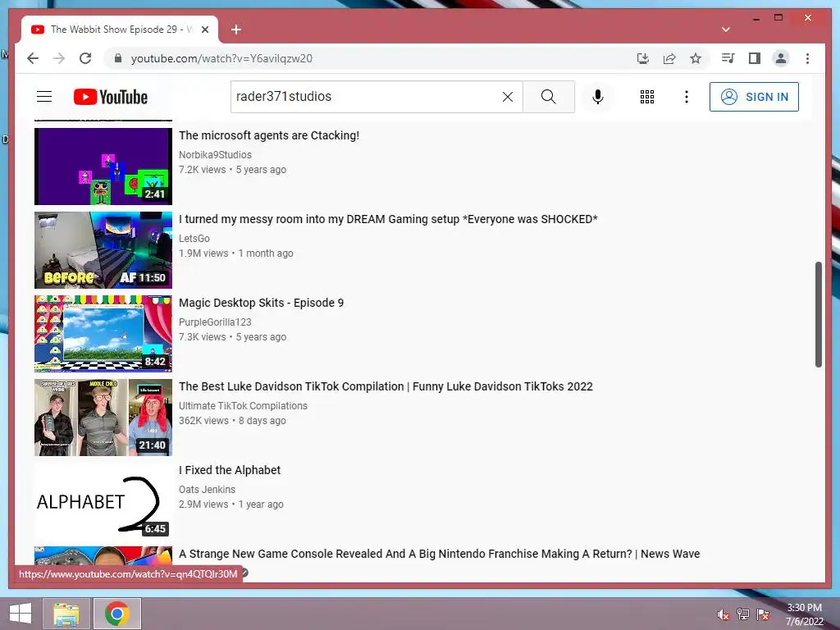
Task: Open File Explorer from the taskbar
Action: tap(66, 614)
